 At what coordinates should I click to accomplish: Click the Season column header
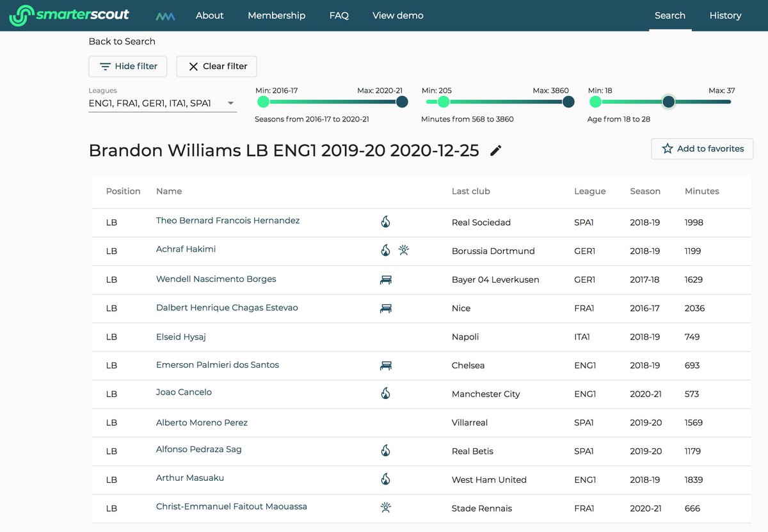(x=645, y=191)
